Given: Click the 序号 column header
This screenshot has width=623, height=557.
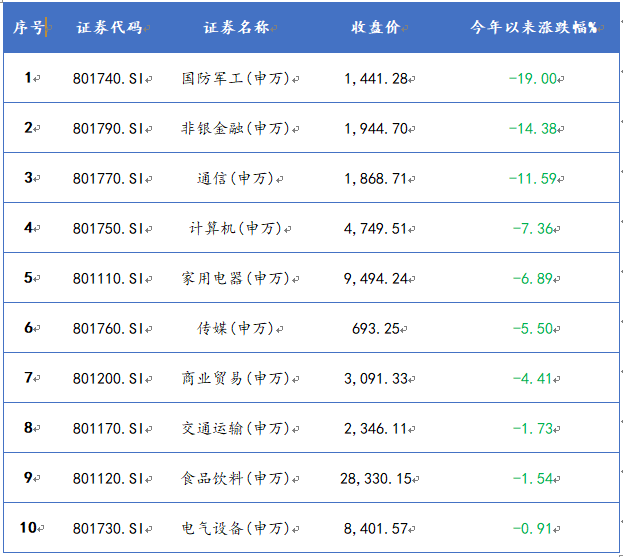Looking at the screenshot, I should click(29, 27).
